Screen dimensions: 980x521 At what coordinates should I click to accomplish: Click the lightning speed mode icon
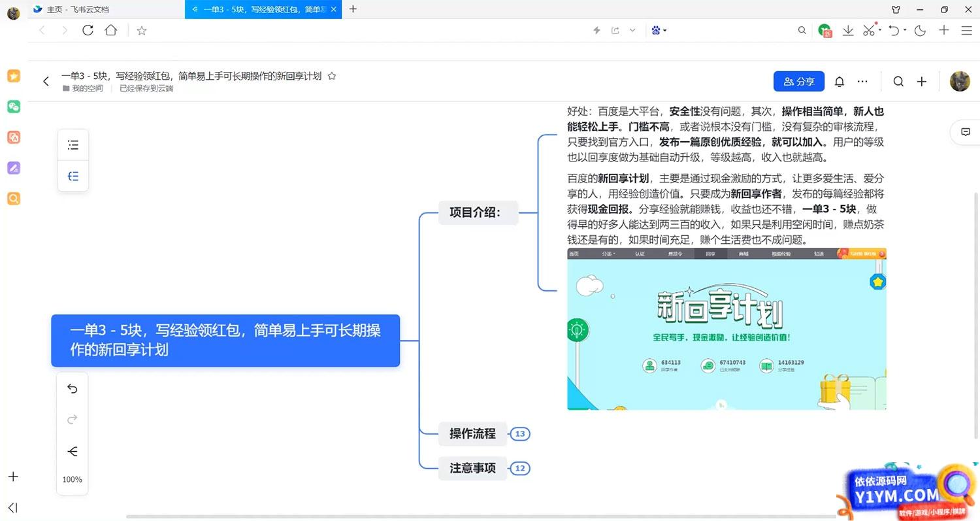[596, 30]
